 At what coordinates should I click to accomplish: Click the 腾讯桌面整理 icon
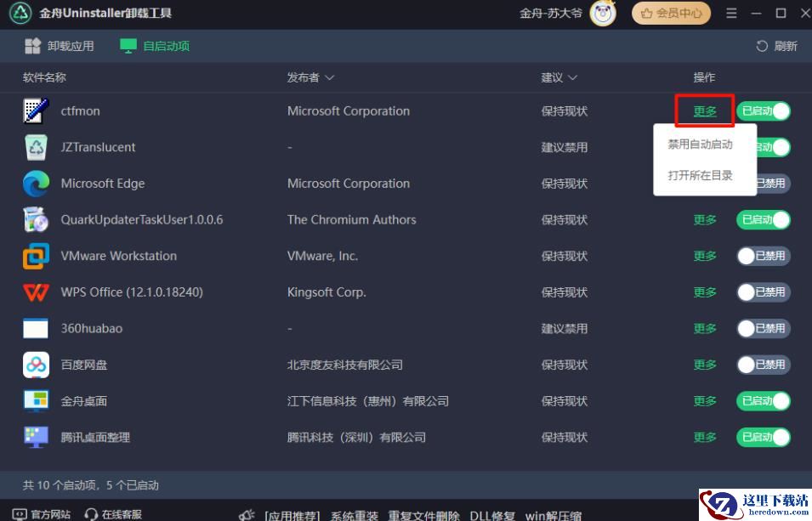tap(36, 437)
